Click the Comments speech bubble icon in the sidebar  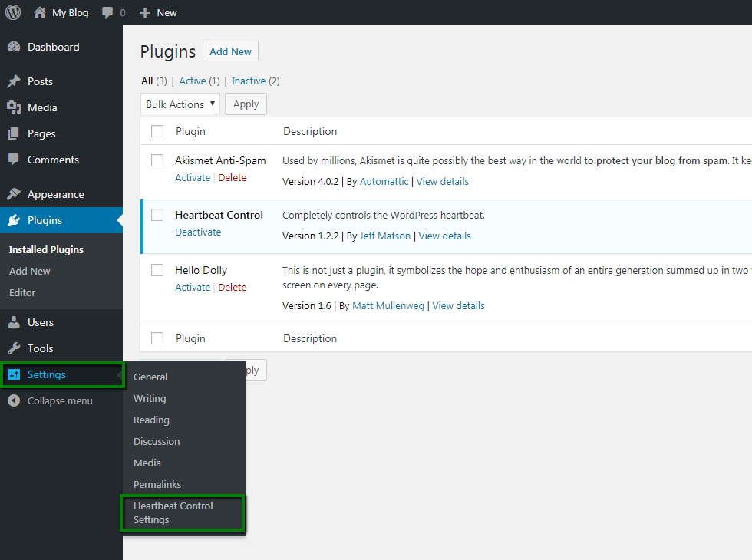pyautogui.click(x=14, y=160)
